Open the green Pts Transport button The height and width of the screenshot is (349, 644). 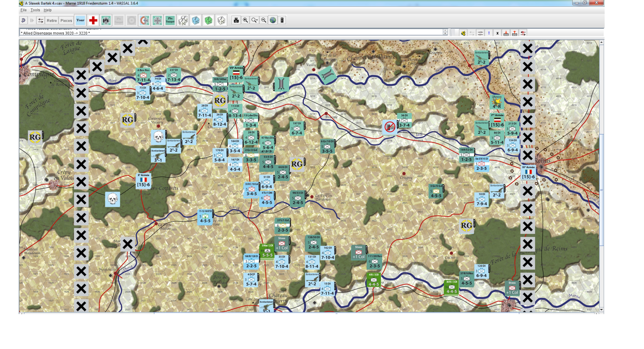tap(170, 20)
